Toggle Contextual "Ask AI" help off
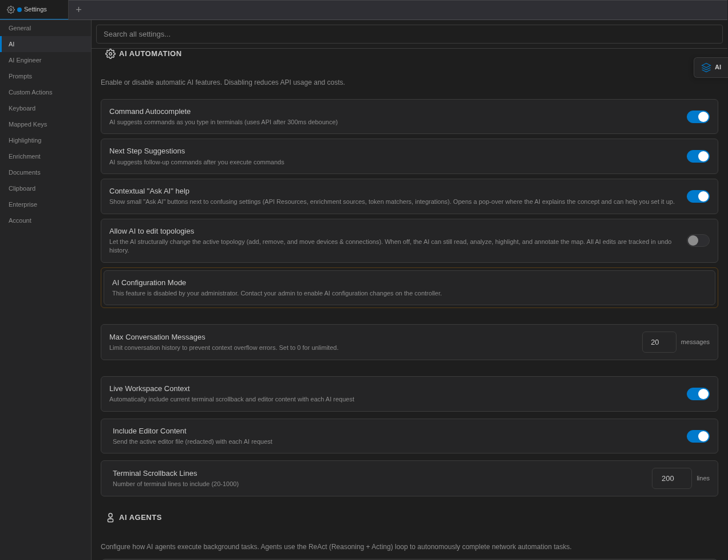The height and width of the screenshot is (560, 728). (698, 196)
